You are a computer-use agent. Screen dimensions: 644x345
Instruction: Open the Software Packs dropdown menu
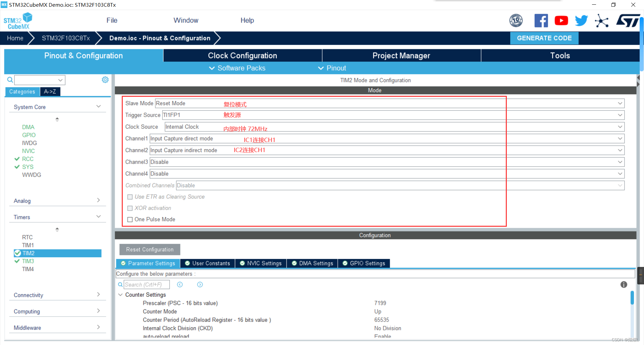[x=237, y=68]
